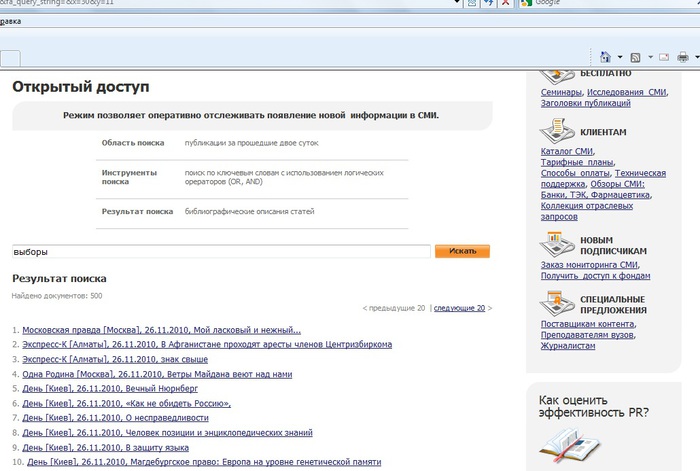Click the icon beside СПЕЦИАЛЬНЫЕ ПРЕДЛОЖЕНИЯ
The height and width of the screenshot is (471, 700).
pyautogui.click(x=557, y=304)
